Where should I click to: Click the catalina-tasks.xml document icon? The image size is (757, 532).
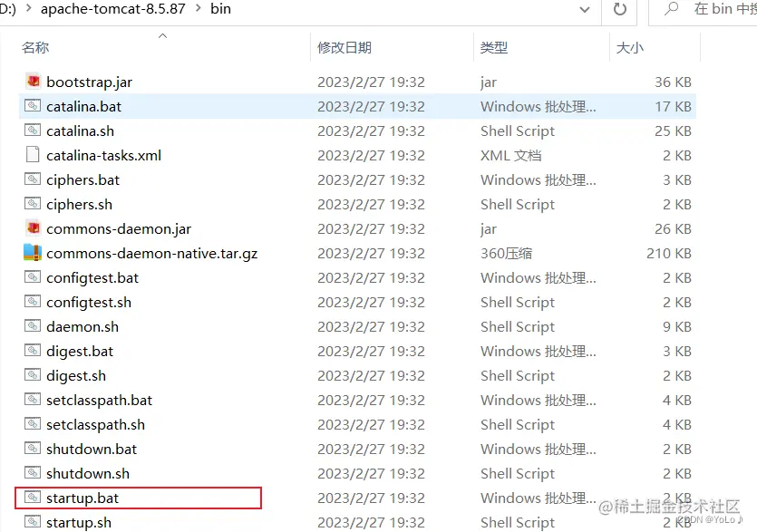(33, 155)
